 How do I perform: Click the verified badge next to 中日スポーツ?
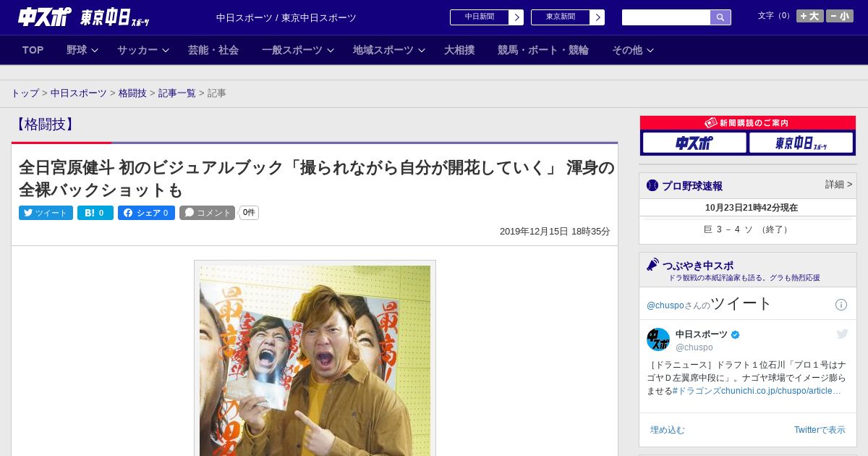736,335
